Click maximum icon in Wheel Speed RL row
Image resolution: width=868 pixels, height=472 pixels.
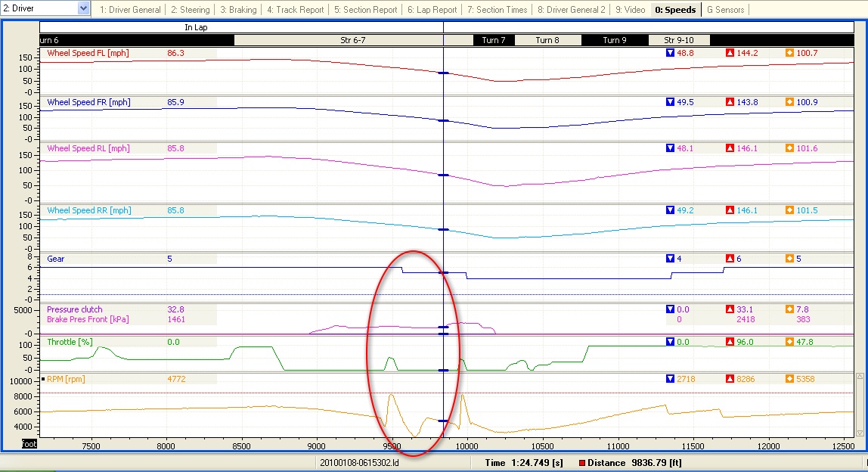click(x=730, y=148)
